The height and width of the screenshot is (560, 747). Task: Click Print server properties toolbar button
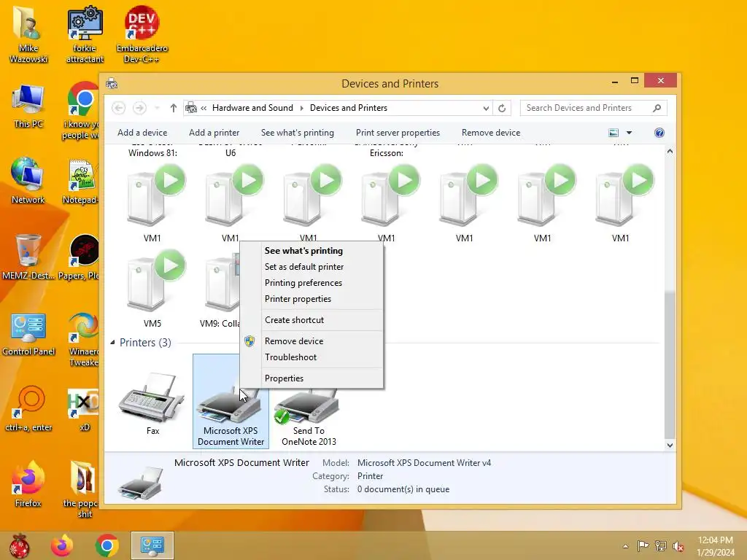[398, 133]
